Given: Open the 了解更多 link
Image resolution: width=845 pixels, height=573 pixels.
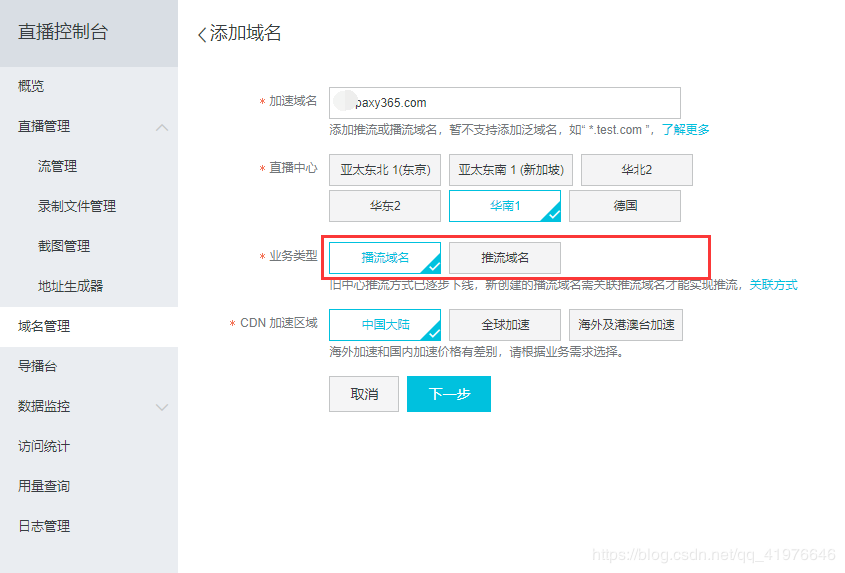Looking at the screenshot, I should pos(686,130).
